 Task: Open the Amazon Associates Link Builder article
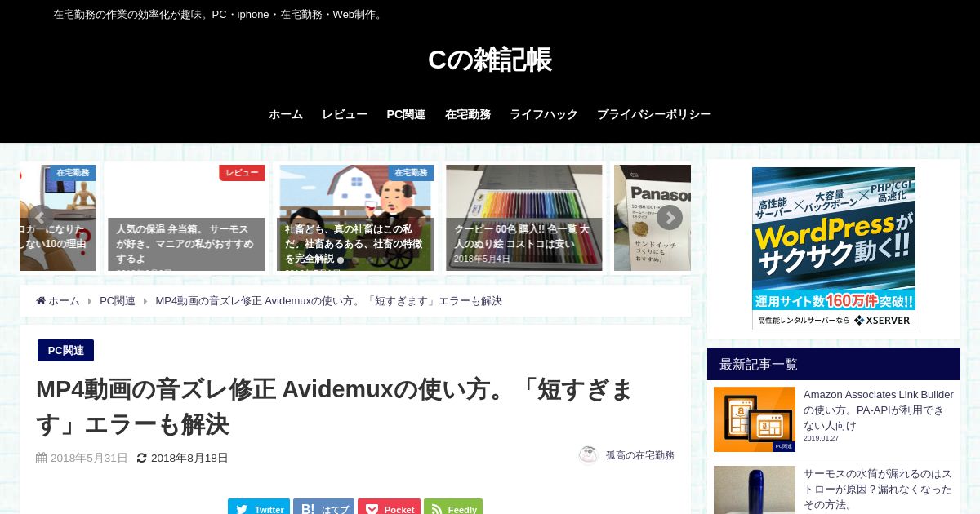(x=879, y=410)
